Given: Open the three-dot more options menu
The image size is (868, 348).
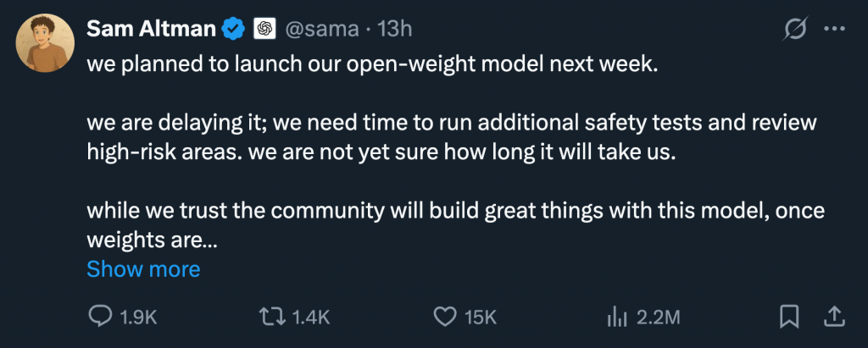Looking at the screenshot, I should [x=835, y=30].
